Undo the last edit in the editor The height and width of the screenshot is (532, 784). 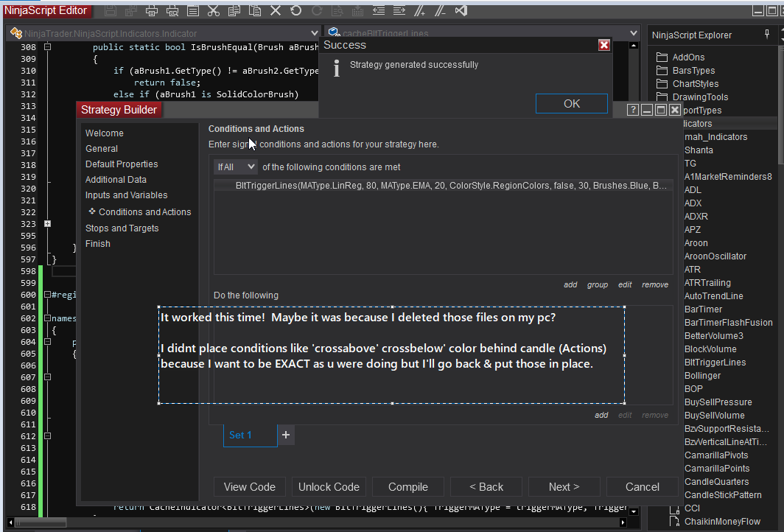[x=296, y=10]
